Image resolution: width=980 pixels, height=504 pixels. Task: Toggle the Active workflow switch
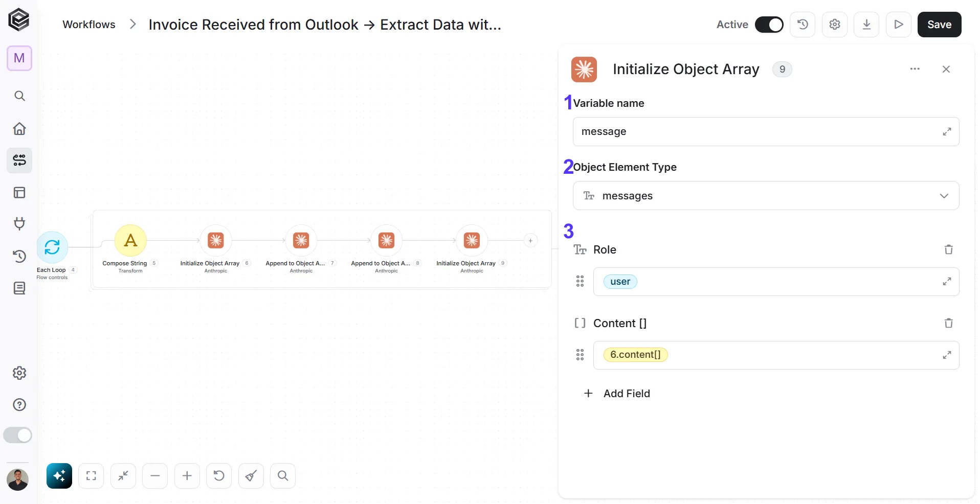coord(769,25)
